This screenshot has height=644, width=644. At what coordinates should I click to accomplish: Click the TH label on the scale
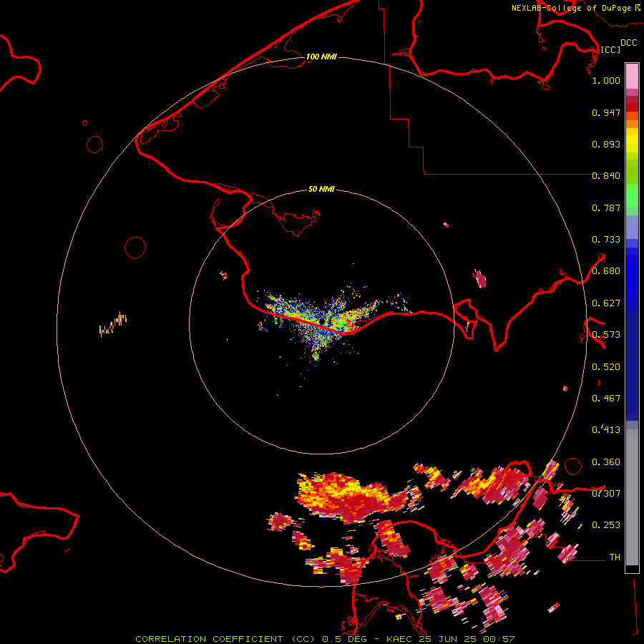coord(615,557)
